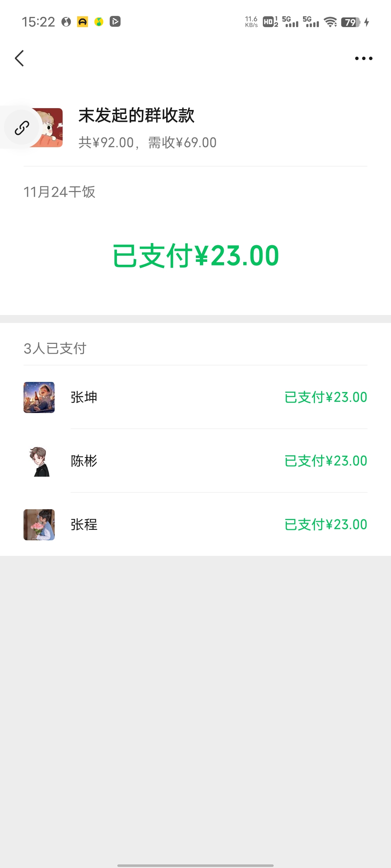Open the three-dot more menu
The height and width of the screenshot is (868, 391).
[x=363, y=58]
